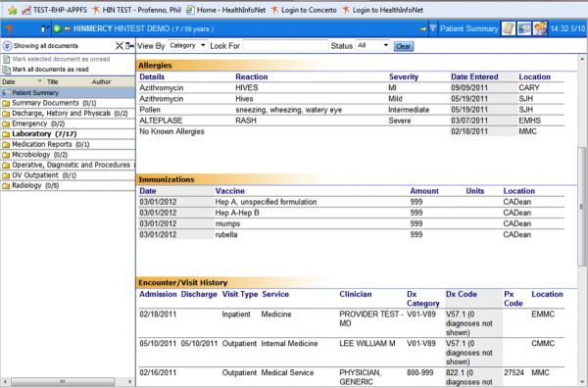The height and width of the screenshot is (388, 588).
Task: Click the small yellow left arrow beside HINMERCY
Action: click(x=68, y=28)
